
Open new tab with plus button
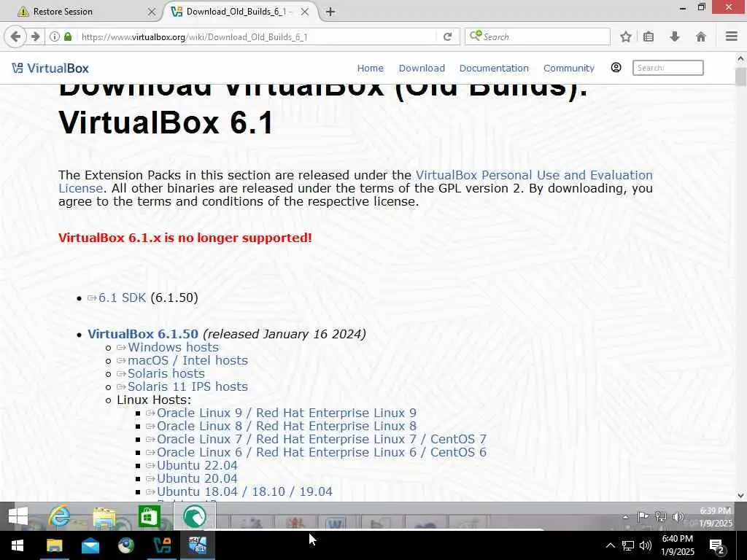(330, 12)
